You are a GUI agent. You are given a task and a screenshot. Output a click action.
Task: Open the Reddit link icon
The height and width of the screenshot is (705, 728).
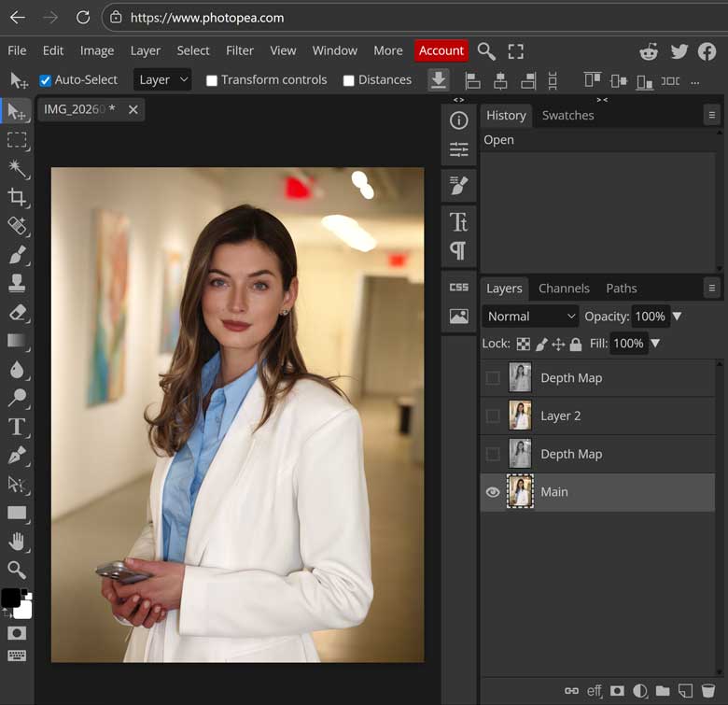click(649, 51)
